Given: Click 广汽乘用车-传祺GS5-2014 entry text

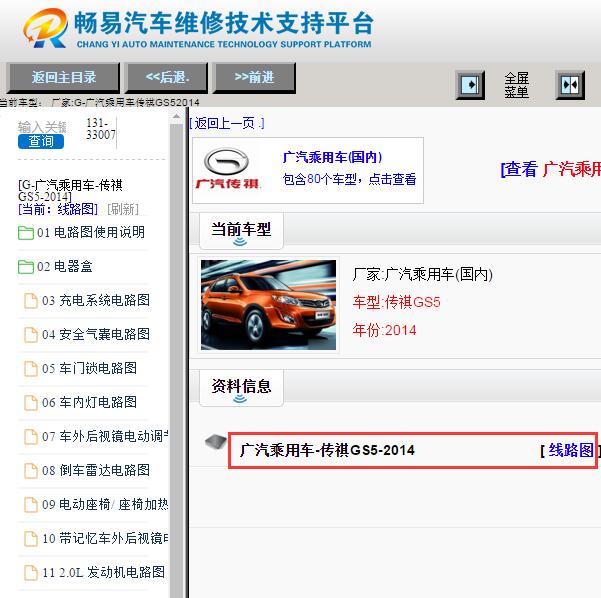Looking at the screenshot, I should (327, 450).
